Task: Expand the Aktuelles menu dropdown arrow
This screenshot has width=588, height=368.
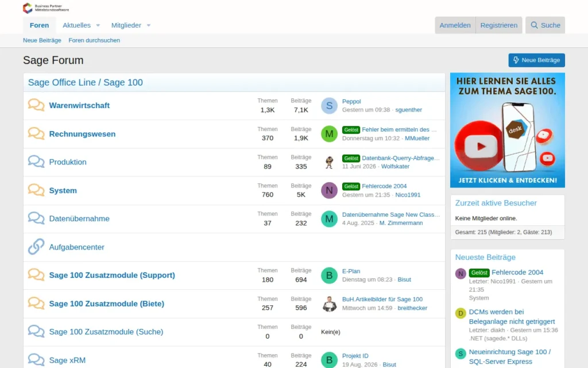Action: point(98,25)
